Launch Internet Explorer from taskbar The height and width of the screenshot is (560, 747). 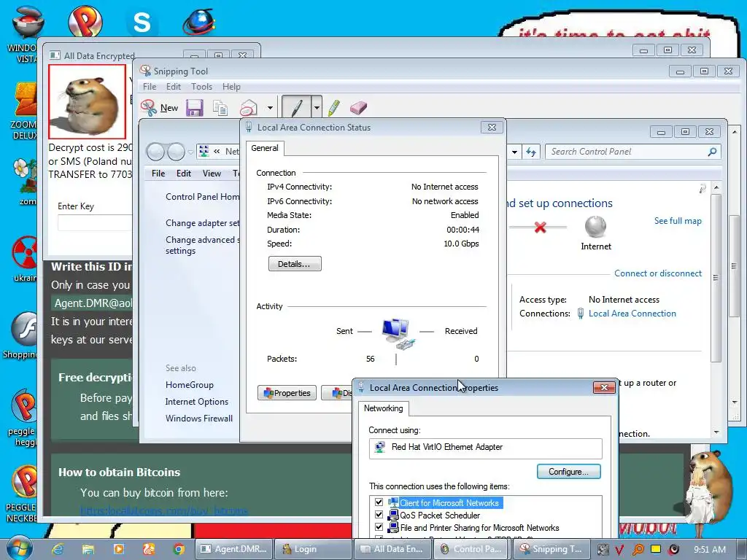click(x=58, y=549)
